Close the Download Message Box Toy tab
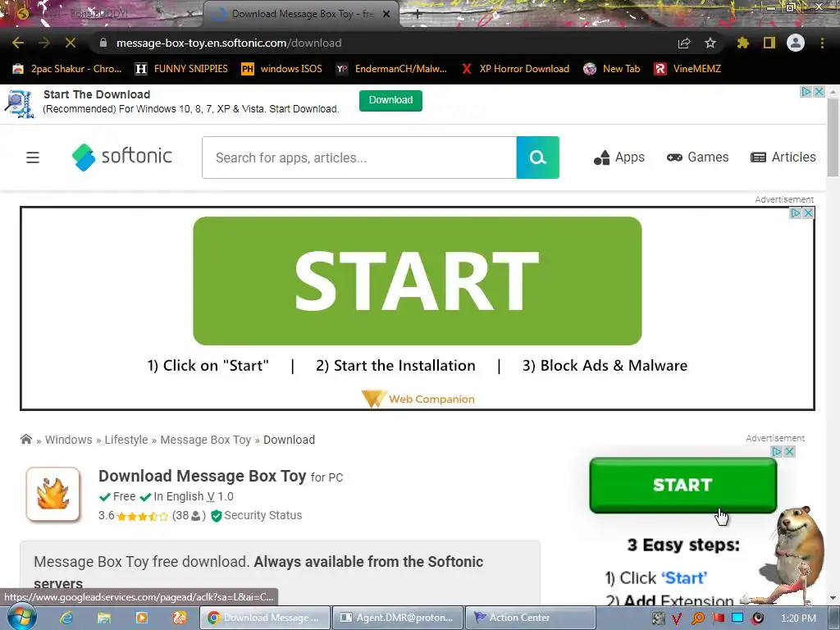 coord(386,15)
